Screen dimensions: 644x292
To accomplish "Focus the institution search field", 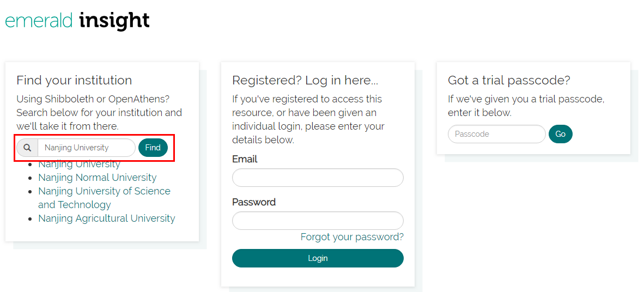I will [x=86, y=148].
